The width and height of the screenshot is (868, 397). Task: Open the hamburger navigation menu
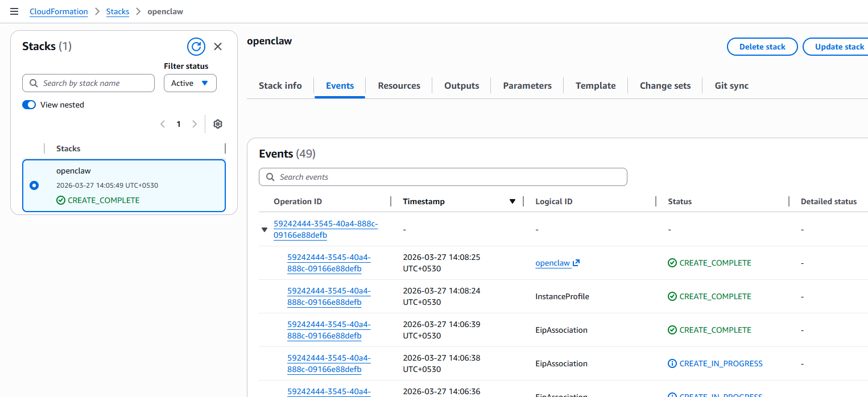click(x=14, y=11)
